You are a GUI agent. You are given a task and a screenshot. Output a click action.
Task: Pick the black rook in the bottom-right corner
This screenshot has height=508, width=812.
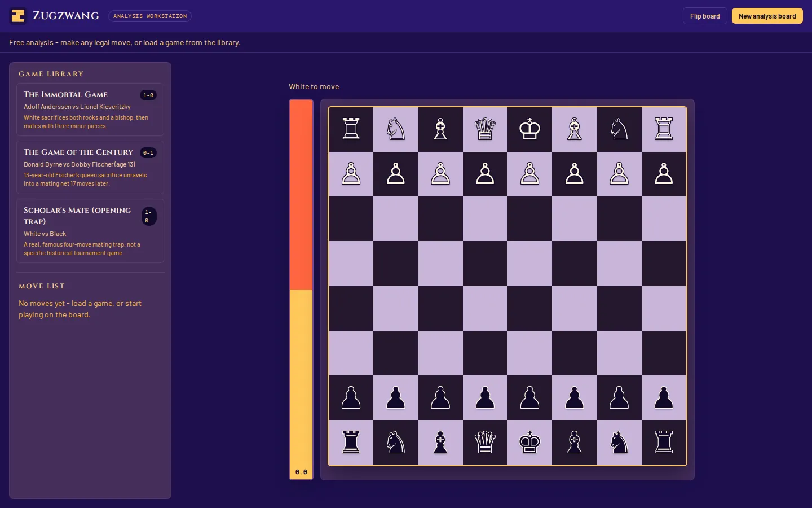click(x=664, y=443)
